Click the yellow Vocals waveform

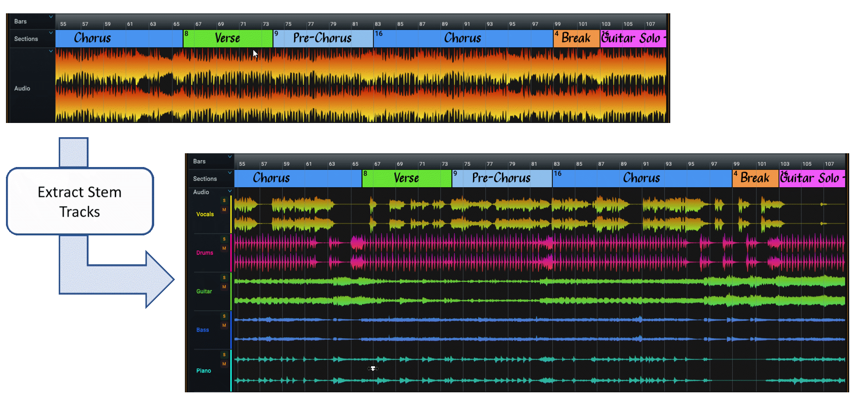point(540,214)
